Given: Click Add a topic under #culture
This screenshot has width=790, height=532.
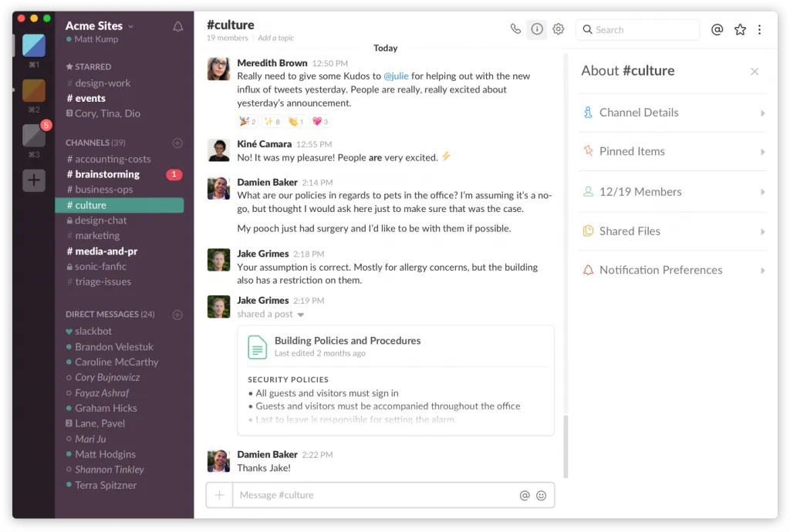Looking at the screenshot, I should click(x=275, y=38).
